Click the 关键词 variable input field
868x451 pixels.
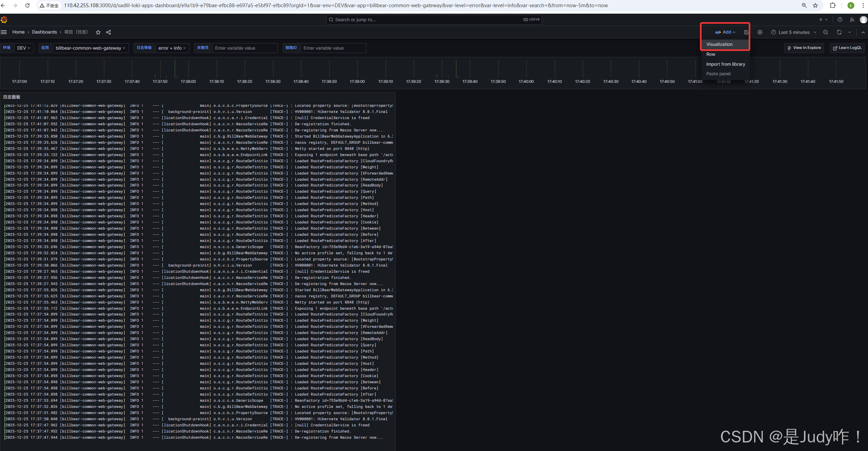[245, 48]
